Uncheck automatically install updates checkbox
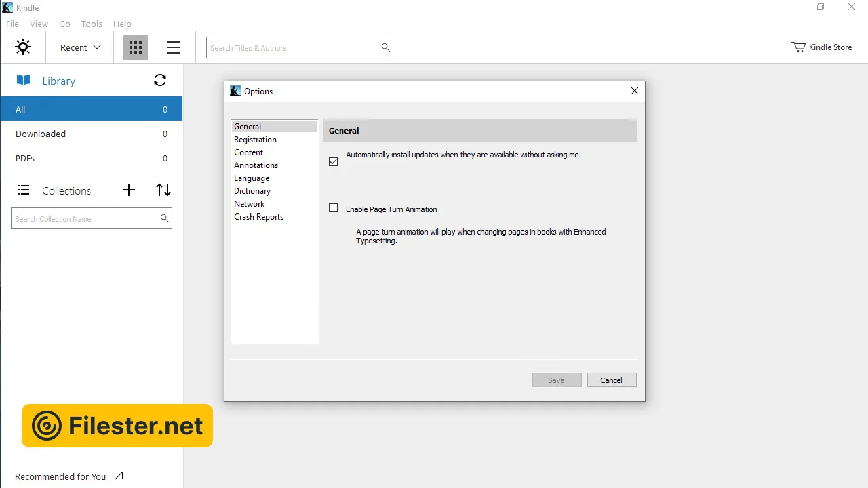 (333, 161)
